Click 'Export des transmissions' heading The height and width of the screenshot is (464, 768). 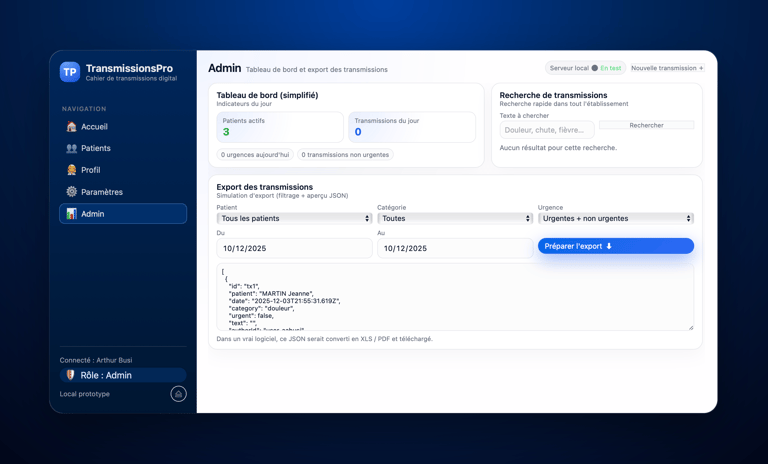pos(264,187)
